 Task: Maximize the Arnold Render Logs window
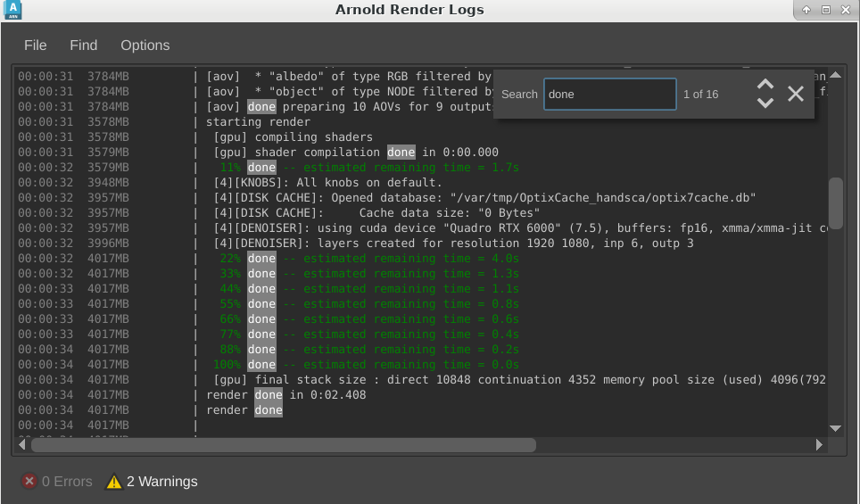(x=825, y=10)
